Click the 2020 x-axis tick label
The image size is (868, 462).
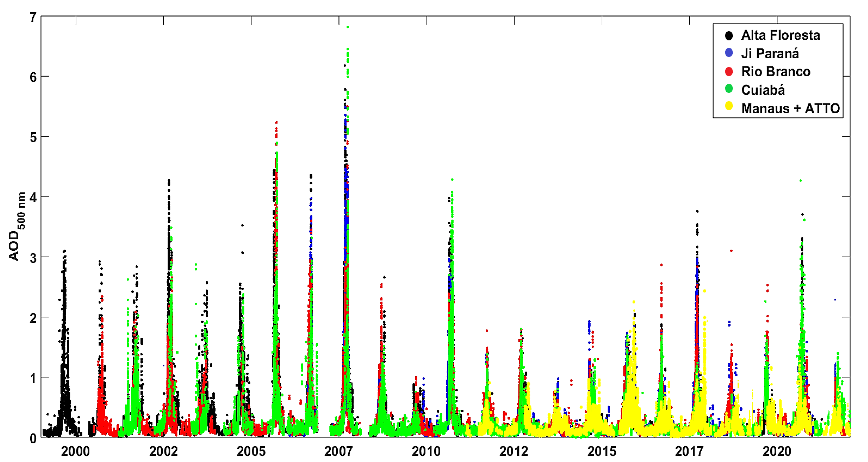click(x=777, y=451)
